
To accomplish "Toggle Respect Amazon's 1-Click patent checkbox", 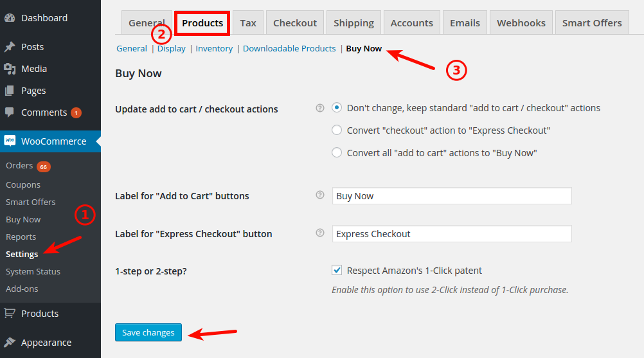I will [x=337, y=270].
